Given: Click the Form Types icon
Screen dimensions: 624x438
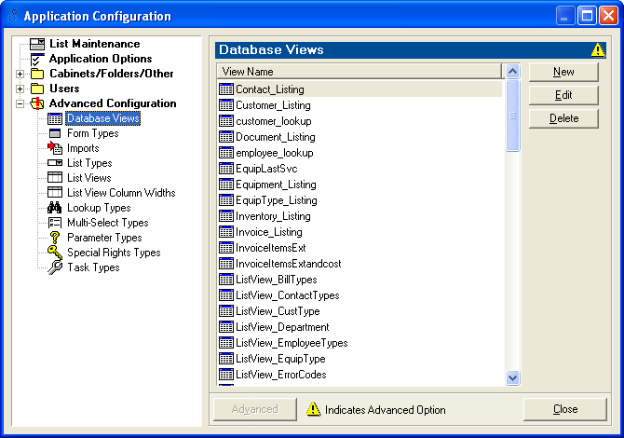Looking at the screenshot, I should coord(55,133).
